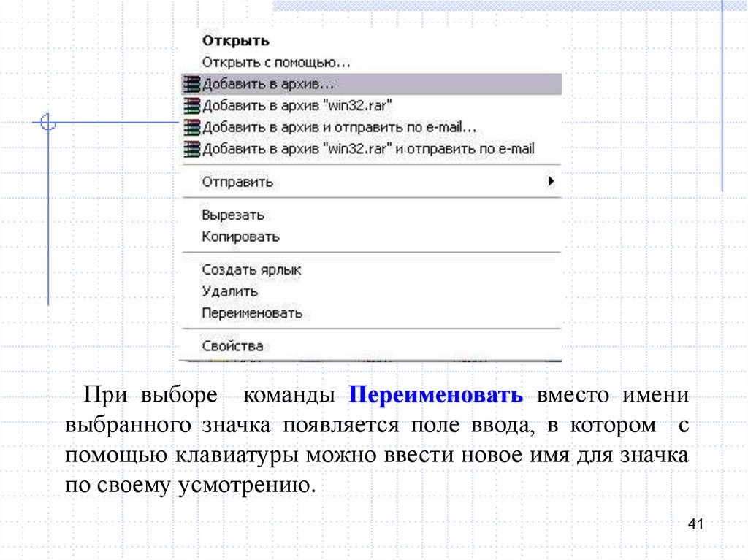The width and height of the screenshot is (748, 560).
Task: Click WinRAR icon beside highlighted "Добавить в архив..."
Action: click(x=191, y=83)
